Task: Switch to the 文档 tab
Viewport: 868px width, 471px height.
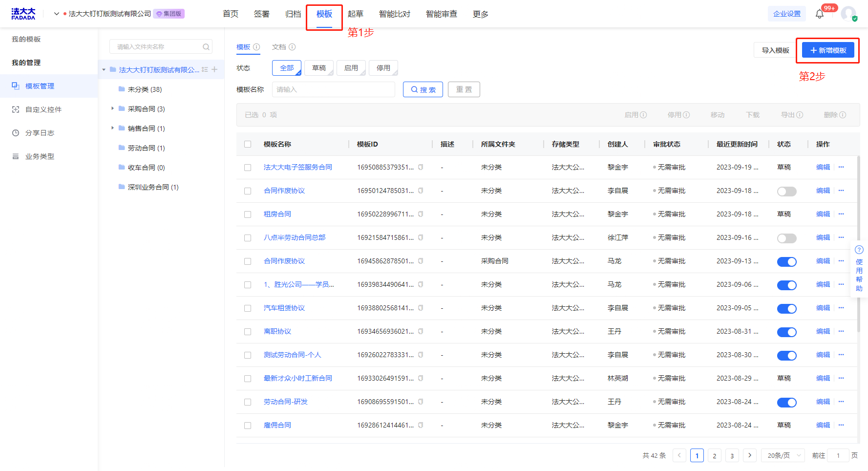Action: [x=279, y=47]
